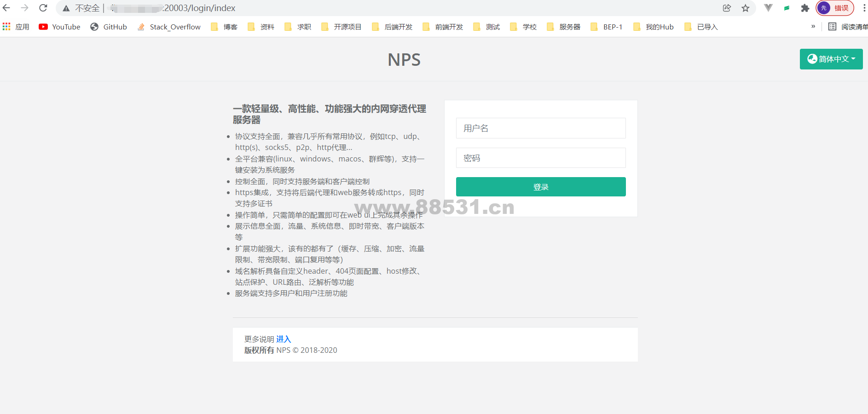The image size is (868, 414).
Task: Click the 密码 password field
Action: pyautogui.click(x=541, y=158)
